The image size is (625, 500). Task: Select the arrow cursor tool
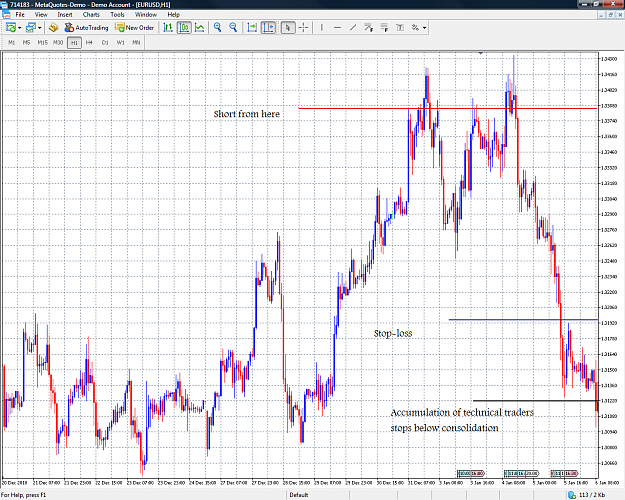(x=287, y=28)
